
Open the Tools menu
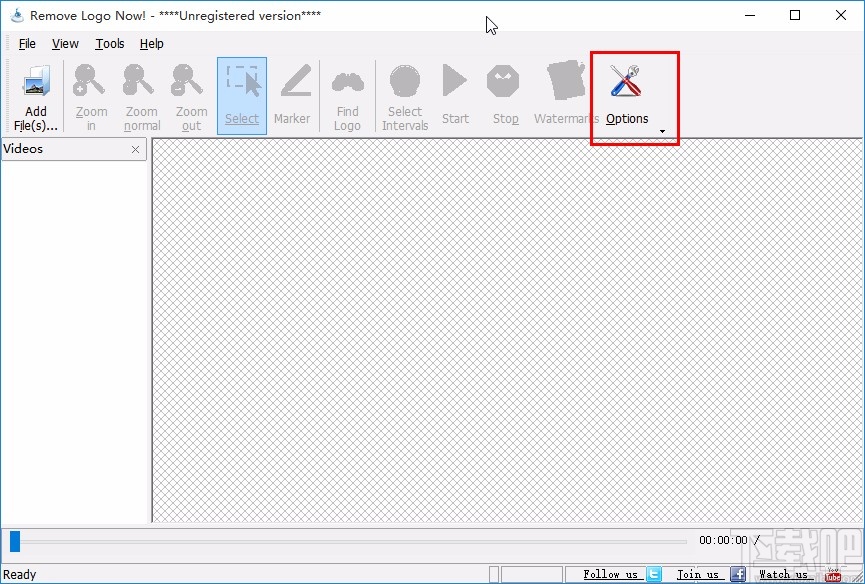point(110,43)
